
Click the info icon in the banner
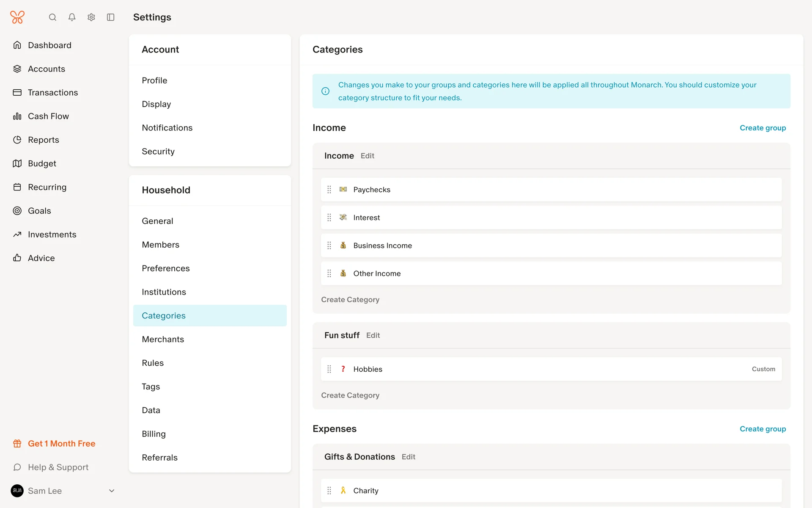point(325,91)
